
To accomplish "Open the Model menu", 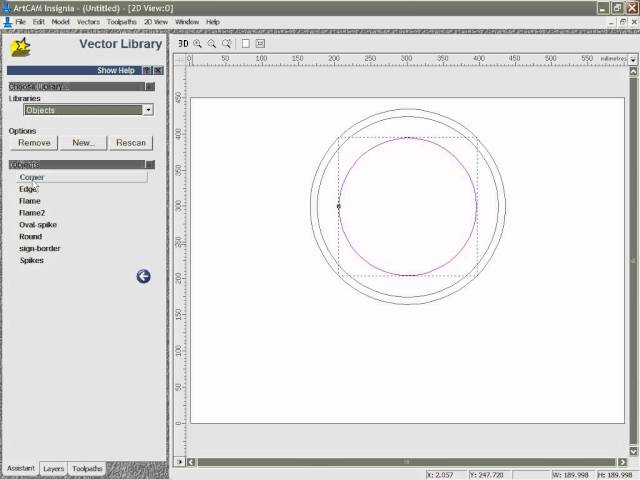I will 60,22.
